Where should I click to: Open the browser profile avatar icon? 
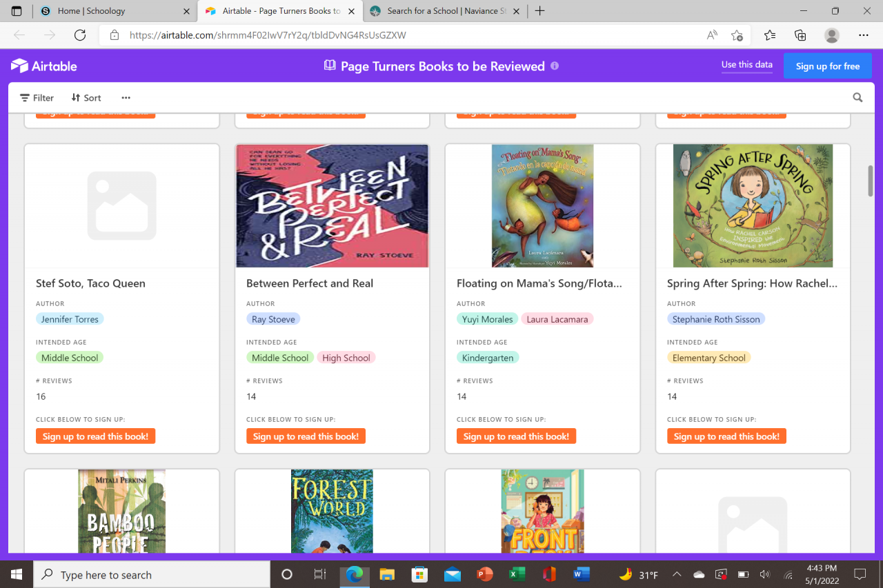click(832, 35)
